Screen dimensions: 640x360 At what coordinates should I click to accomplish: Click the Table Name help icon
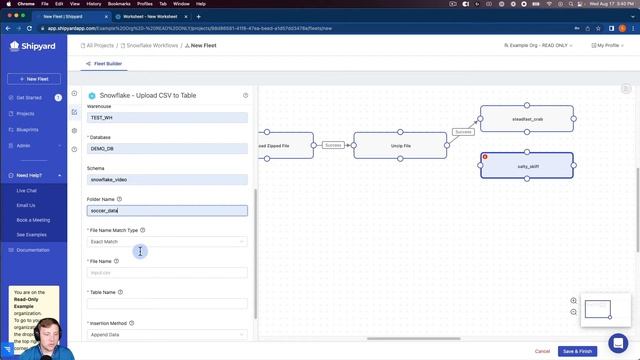(120, 292)
